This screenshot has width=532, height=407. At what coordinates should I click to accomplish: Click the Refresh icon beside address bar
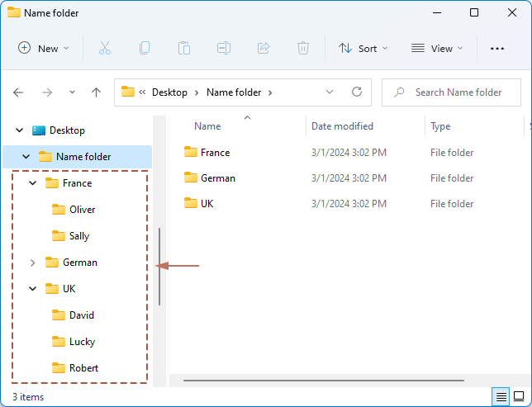tap(357, 92)
